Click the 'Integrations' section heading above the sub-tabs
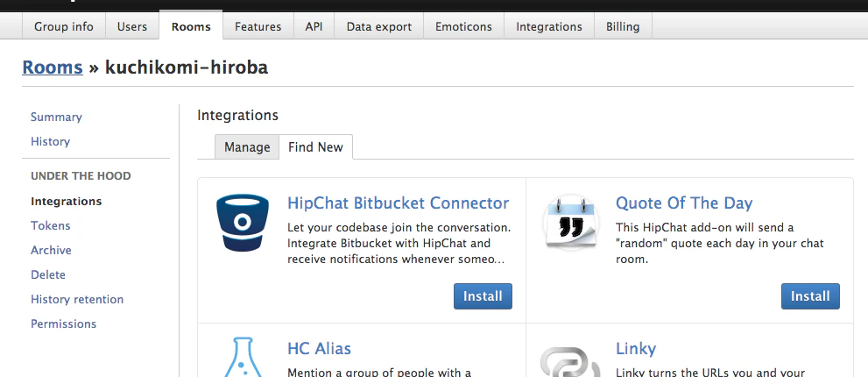This screenshot has height=377, width=868. pos(237,116)
